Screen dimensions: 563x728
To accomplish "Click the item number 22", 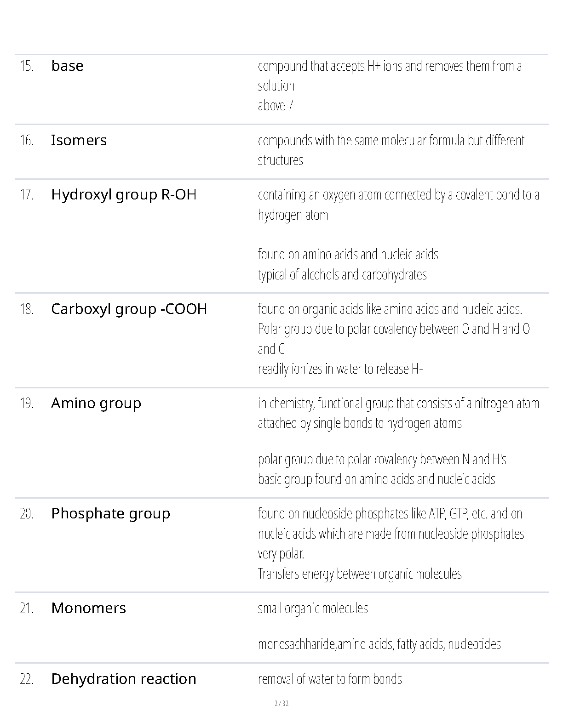I will [x=27, y=679].
